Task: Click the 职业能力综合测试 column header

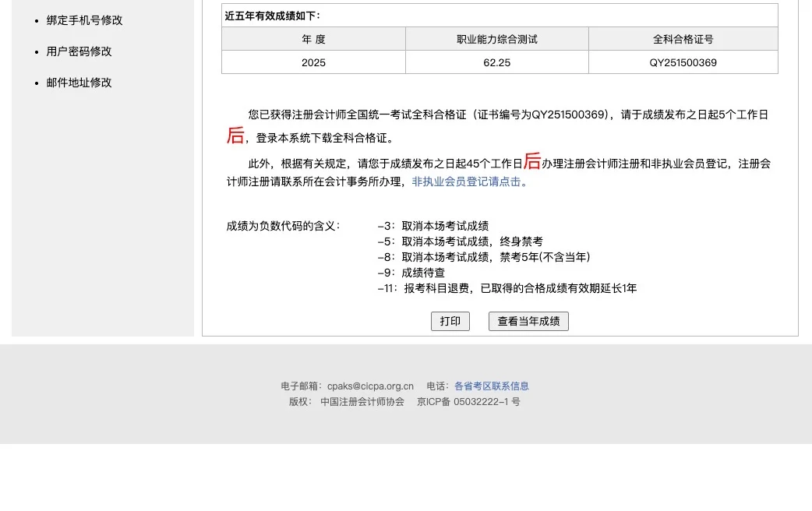Action: pyautogui.click(x=496, y=39)
